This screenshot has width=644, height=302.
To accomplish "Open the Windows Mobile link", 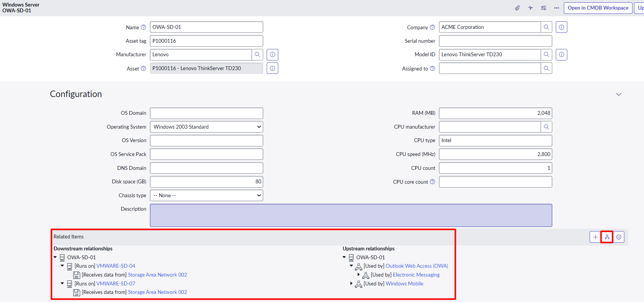I will [405, 284].
